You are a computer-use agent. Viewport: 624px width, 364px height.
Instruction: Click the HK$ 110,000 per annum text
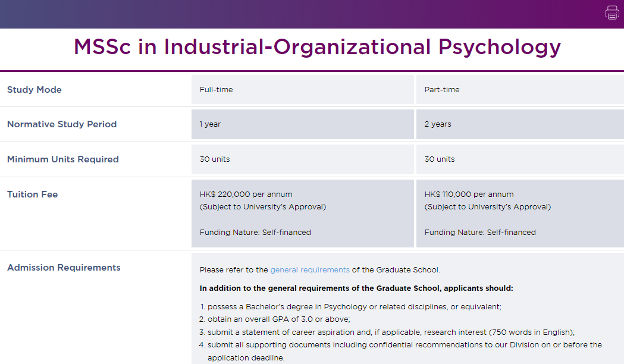point(469,194)
